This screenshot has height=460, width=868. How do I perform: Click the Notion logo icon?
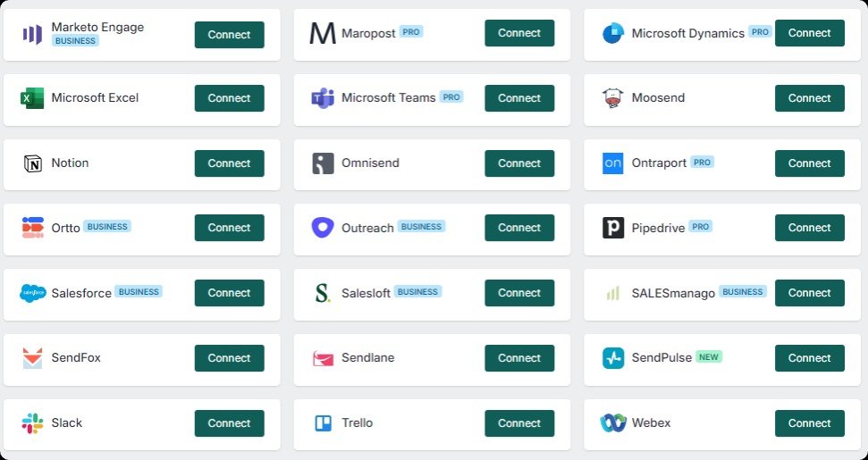pyautogui.click(x=33, y=163)
